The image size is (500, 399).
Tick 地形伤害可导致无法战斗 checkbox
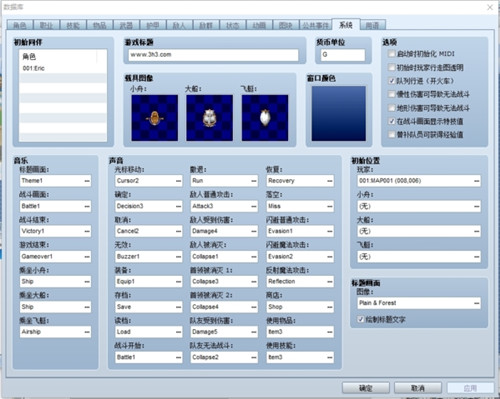(392, 108)
